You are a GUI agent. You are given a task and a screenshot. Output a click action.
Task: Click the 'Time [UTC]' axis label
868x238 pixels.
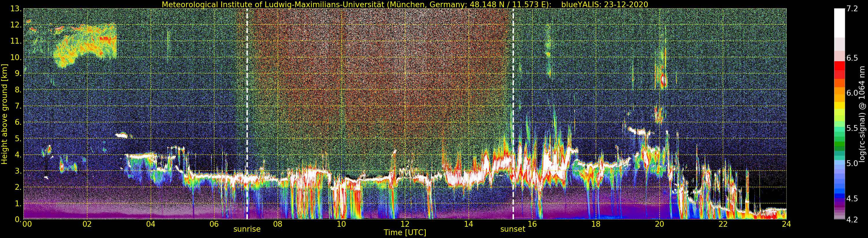405,233
